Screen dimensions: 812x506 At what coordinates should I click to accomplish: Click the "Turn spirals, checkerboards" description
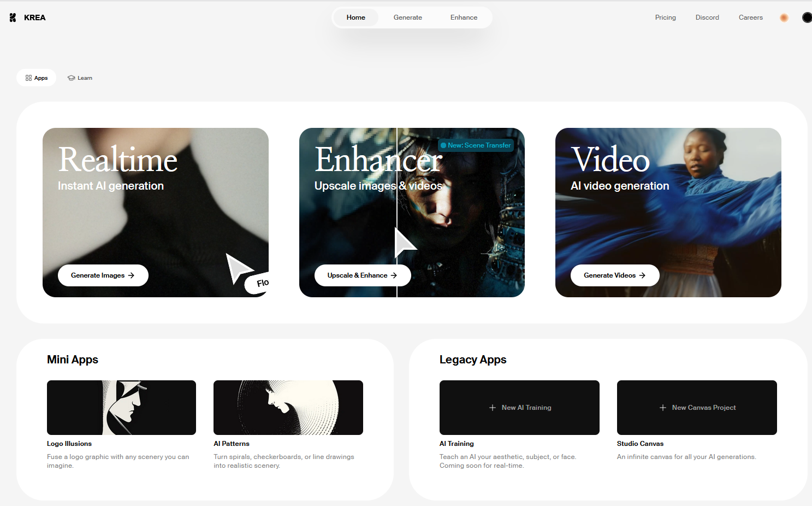click(x=284, y=461)
